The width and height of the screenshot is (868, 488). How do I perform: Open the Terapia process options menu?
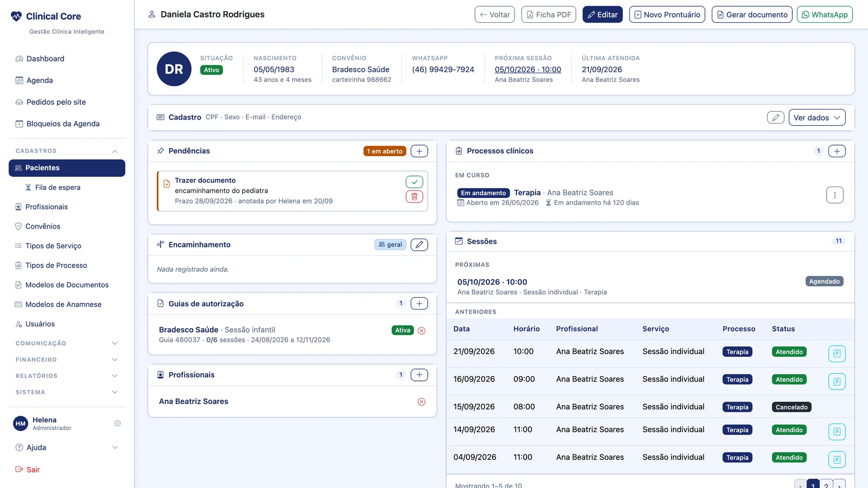tap(835, 195)
